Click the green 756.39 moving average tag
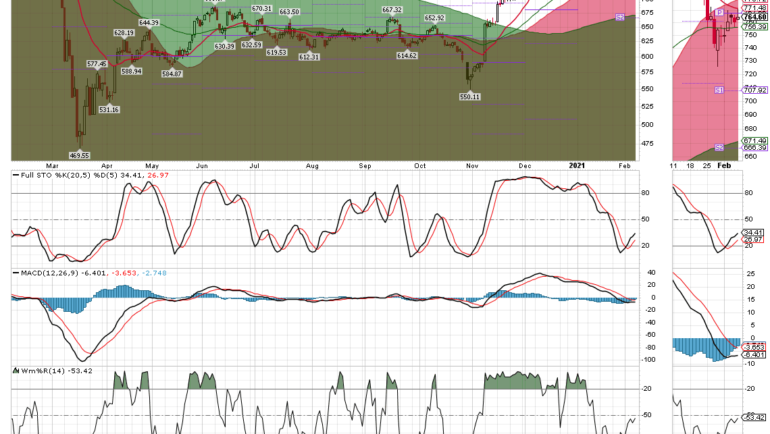This screenshot has width=770, height=434. (x=755, y=27)
